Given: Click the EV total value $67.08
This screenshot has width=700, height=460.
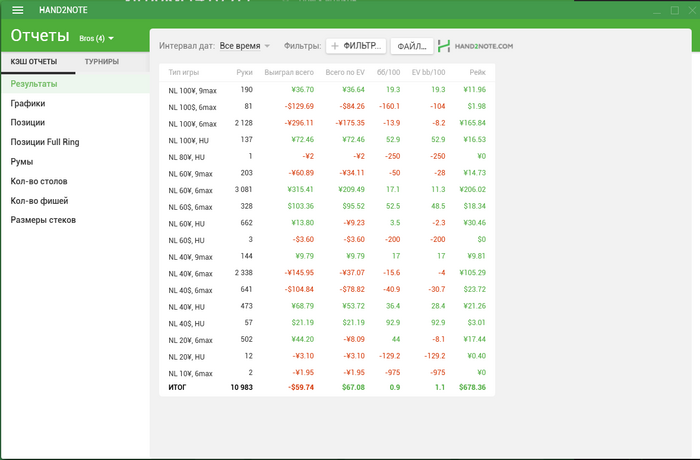Looking at the screenshot, I should tap(353, 387).
